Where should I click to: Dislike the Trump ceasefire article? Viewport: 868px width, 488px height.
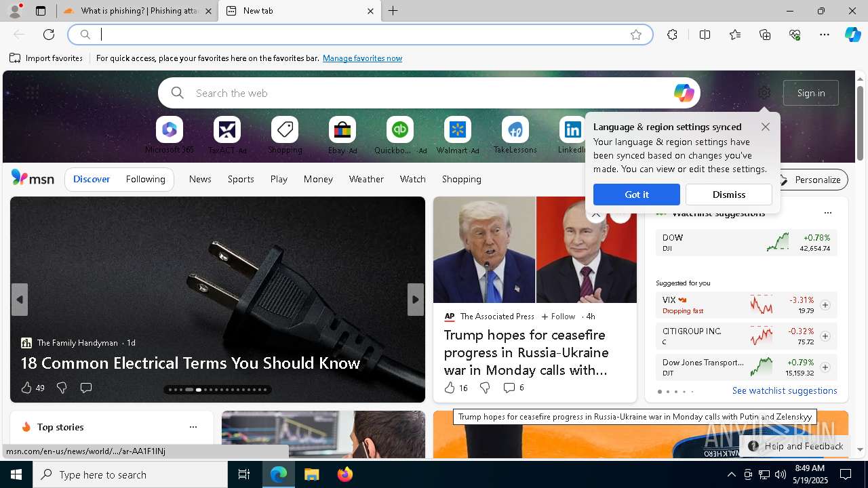(x=485, y=388)
